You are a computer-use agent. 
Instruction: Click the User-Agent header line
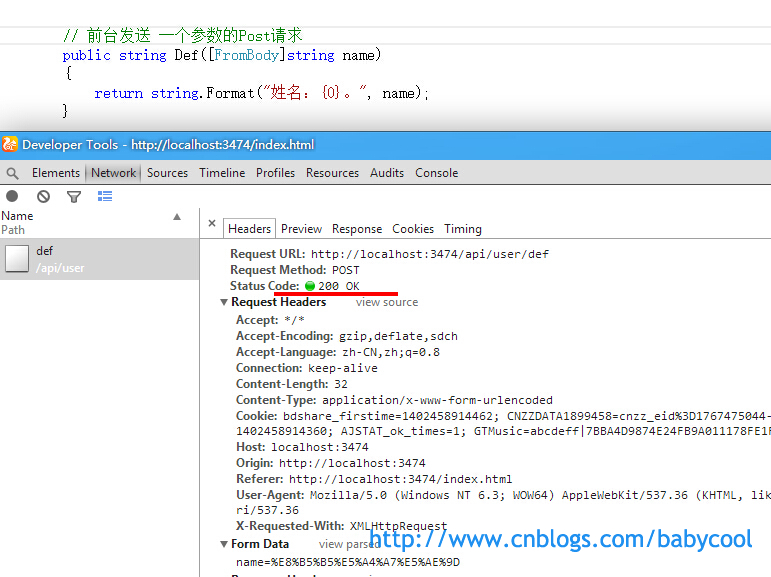coord(504,502)
